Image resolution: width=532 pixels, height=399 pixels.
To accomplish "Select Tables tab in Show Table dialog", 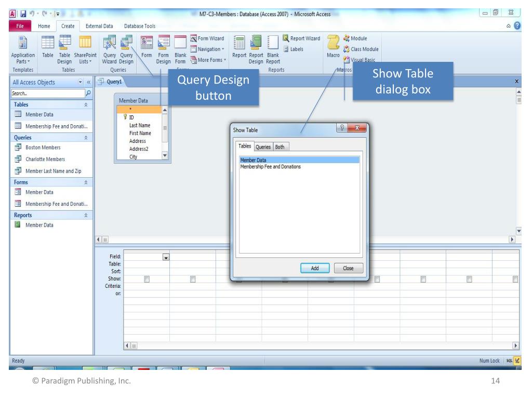I will click(245, 146).
